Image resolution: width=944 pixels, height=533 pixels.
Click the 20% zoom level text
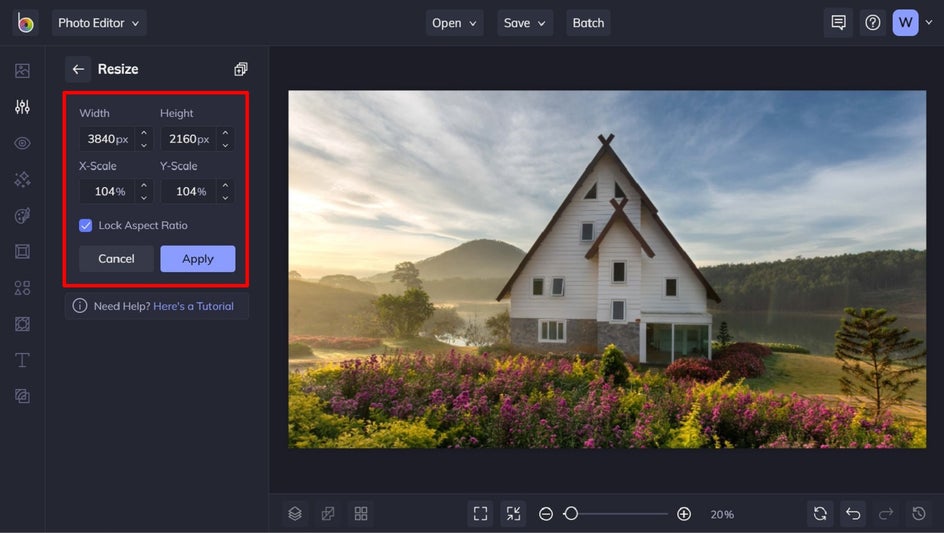point(722,514)
